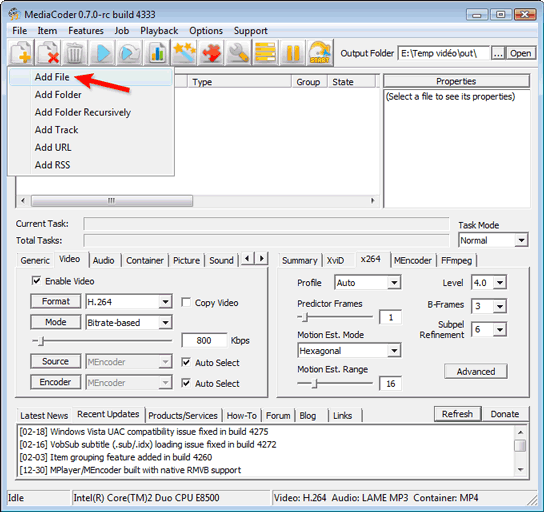Image resolution: width=544 pixels, height=512 pixels.
Task: Open the Features menu
Action: point(86,31)
